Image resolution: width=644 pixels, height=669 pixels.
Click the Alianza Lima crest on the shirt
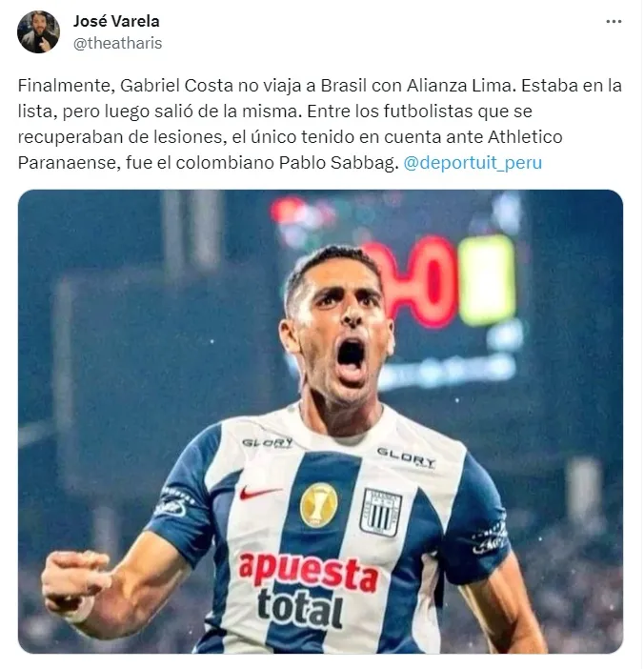380,512
